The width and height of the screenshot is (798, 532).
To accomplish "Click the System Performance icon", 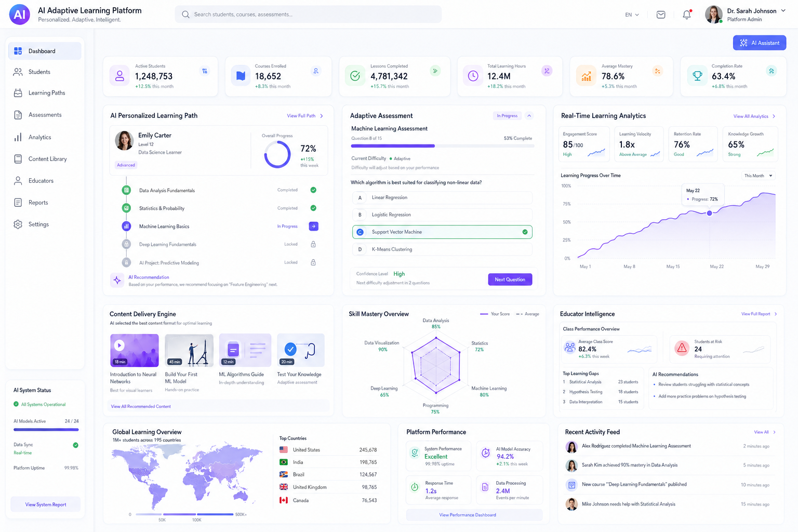I will click(x=415, y=453).
